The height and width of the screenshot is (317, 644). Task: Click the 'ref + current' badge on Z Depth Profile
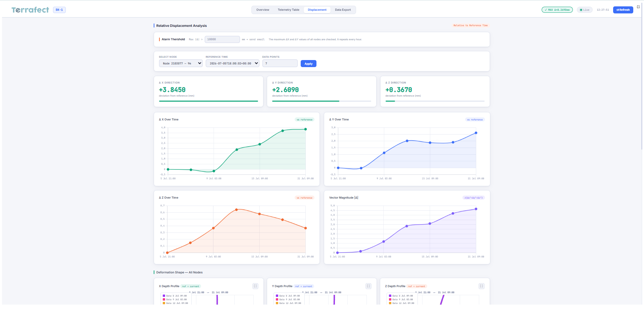coord(416,286)
